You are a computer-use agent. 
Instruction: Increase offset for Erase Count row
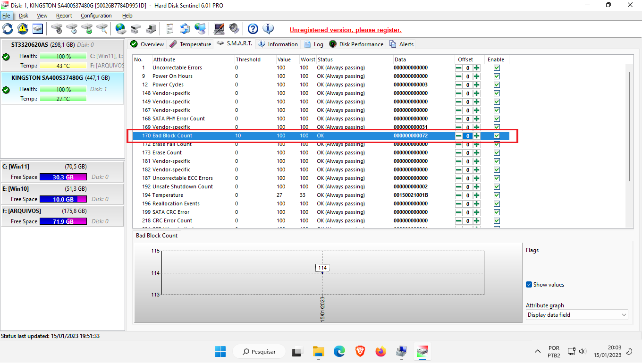click(x=477, y=153)
